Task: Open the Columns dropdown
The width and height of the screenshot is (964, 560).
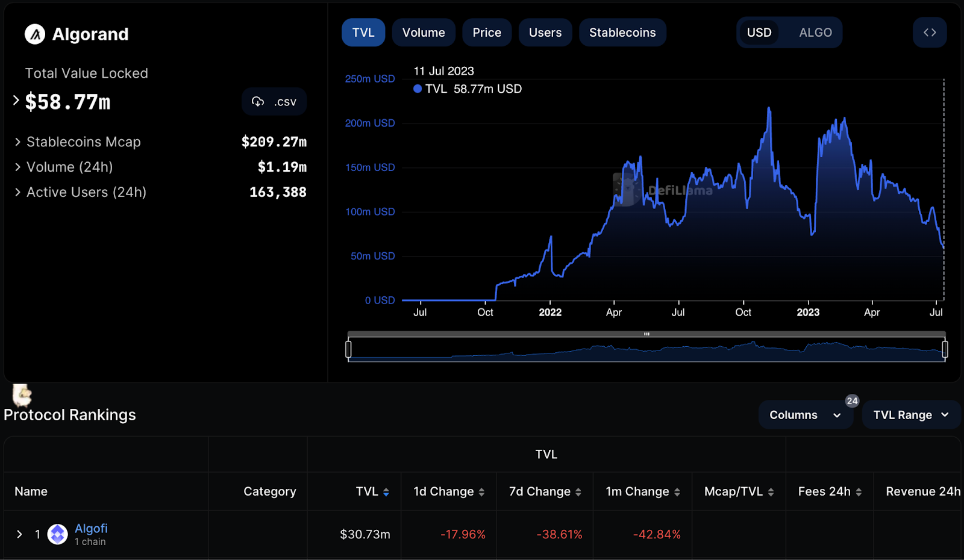Action: tap(805, 415)
